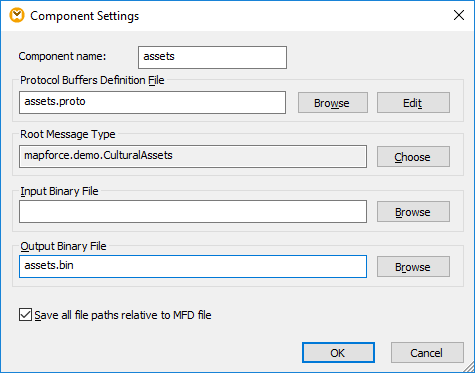The image size is (475, 373).
Task: Dismiss the dialog with the Cancel button
Action: (x=427, y=352)
